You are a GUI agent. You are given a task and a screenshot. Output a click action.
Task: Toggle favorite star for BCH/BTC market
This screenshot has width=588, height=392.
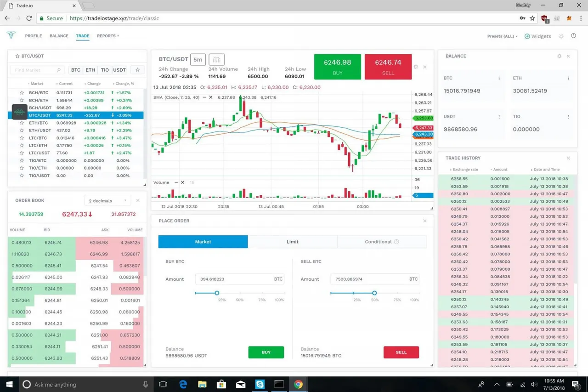[22, 93]
